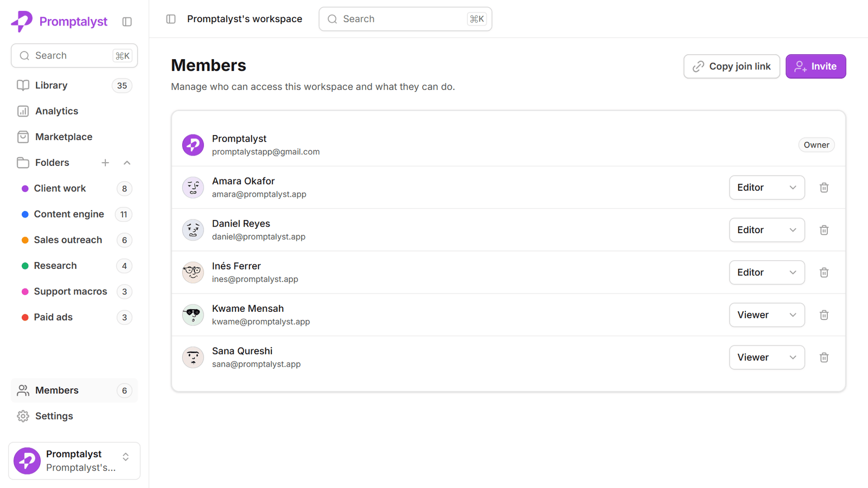Viewport: 868px width, 488px height.
Task: Collapse the Folders section chevron
Action: tap(127, 163)
